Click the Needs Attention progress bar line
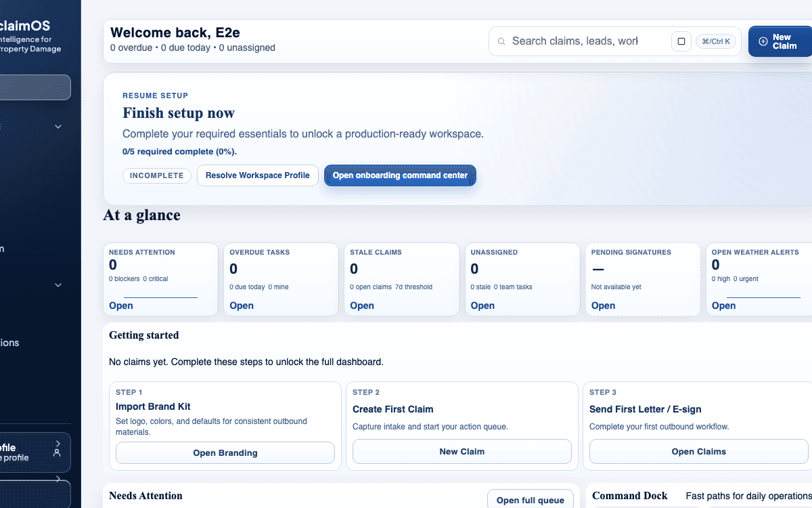Image resolution: width=812 pixels, height=508 pixels. click(x=160, y=297)
